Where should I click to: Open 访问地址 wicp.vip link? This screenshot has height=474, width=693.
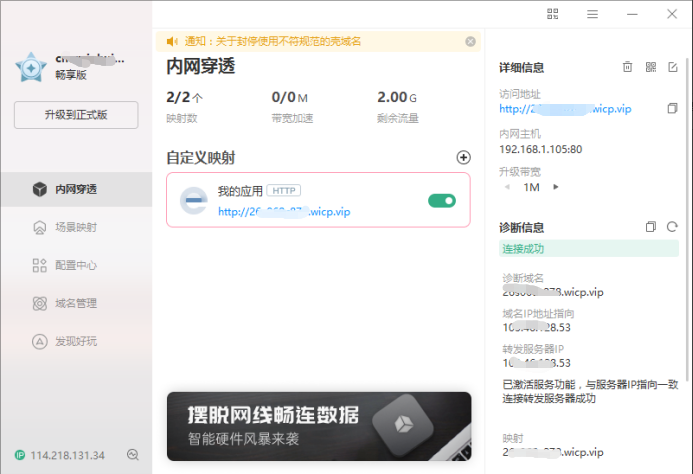(x=565, y=109)
